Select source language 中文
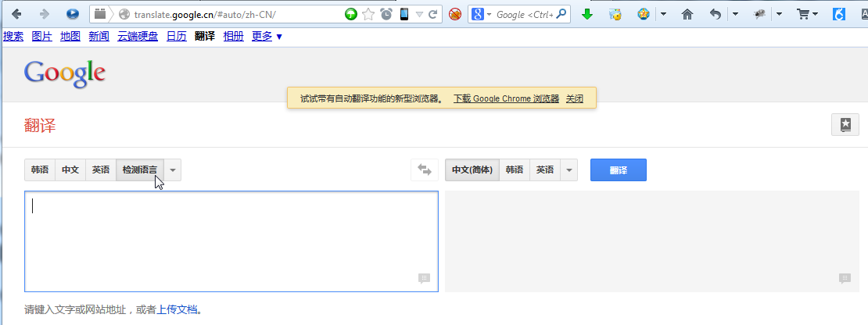The image size is (868, 325). pyautogui.click(x=70, y=170)
